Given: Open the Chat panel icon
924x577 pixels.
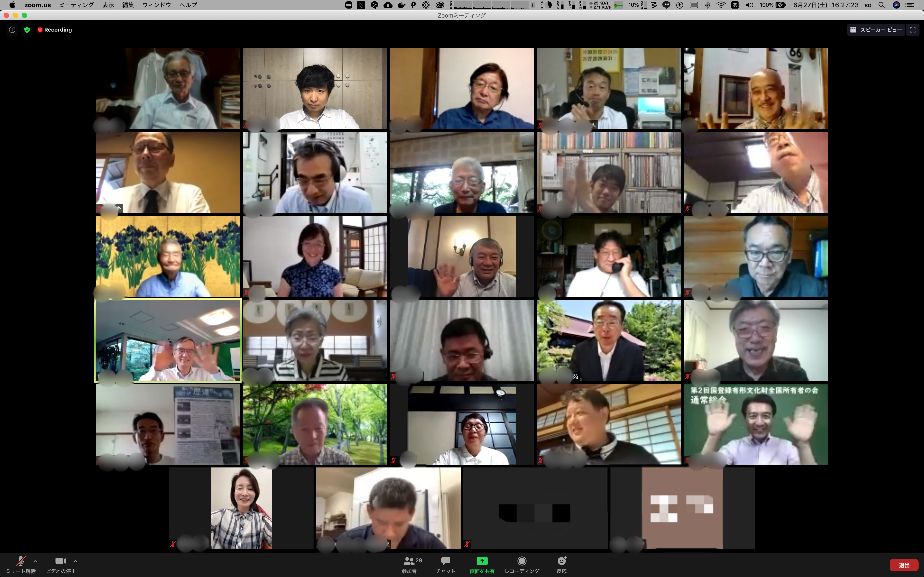Looking at the screenshot, I should coord(445,561).
